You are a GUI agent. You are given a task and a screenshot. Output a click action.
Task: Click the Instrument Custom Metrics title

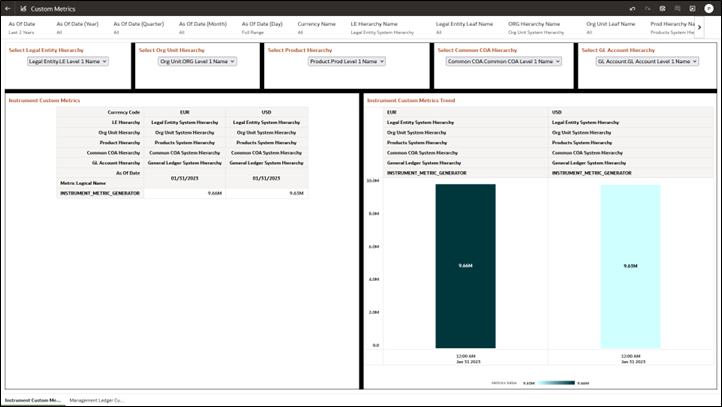(44, 100)
